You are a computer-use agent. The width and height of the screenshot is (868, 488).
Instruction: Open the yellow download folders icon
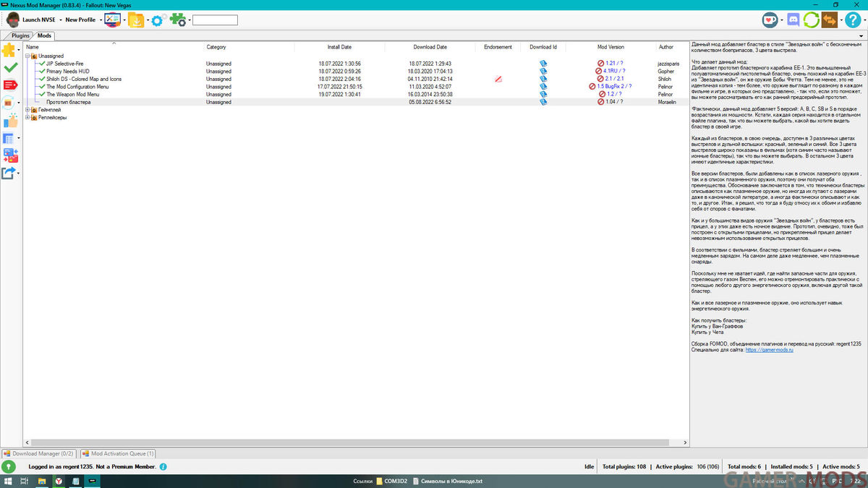(136, 20)
